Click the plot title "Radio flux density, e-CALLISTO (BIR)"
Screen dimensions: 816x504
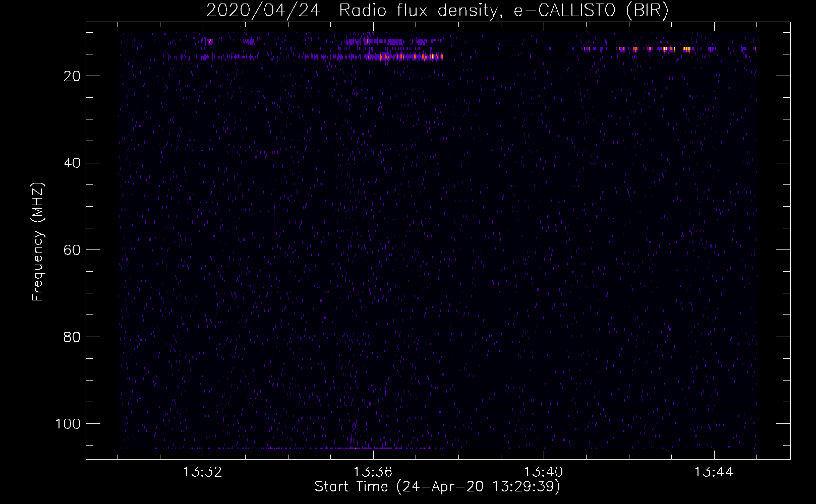[x=503, y=11]
